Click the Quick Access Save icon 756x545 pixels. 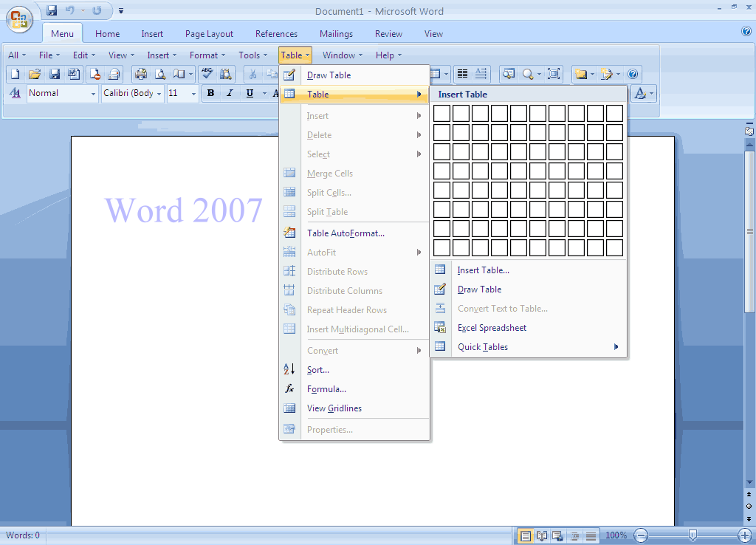point(52,10)
